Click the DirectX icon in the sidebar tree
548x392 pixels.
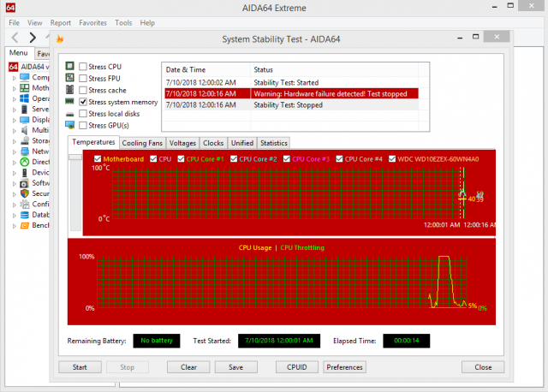point(26,162)
